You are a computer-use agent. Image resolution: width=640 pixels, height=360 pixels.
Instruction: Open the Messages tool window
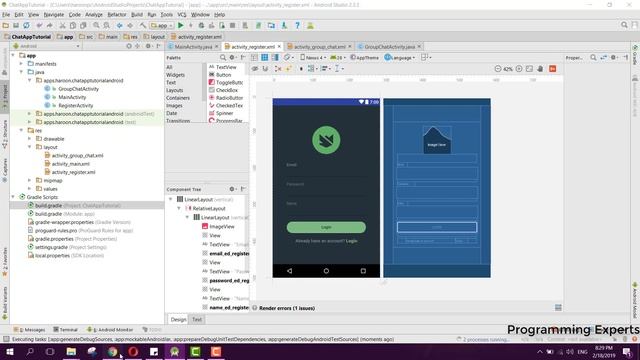click(29, 329)
